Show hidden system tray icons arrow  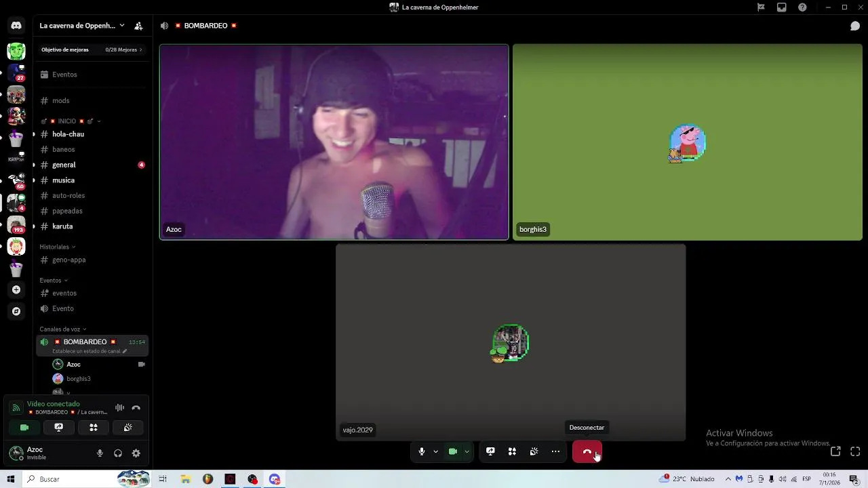pos(728,479)
